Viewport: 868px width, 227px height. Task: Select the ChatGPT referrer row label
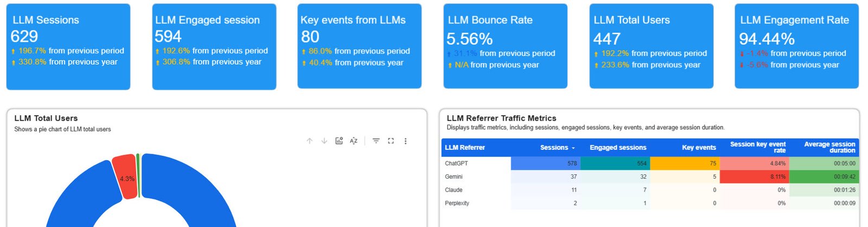(x=456, y=163)
